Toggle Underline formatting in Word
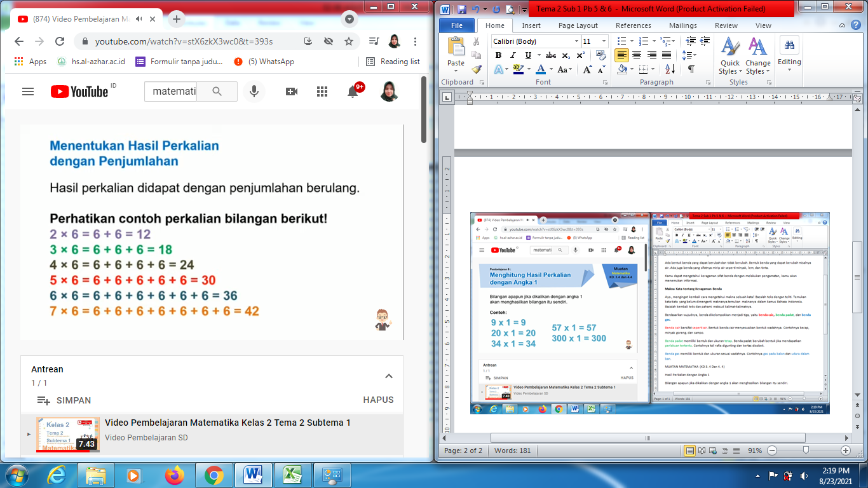Screen dimensions: 868x488 point(528,55)
